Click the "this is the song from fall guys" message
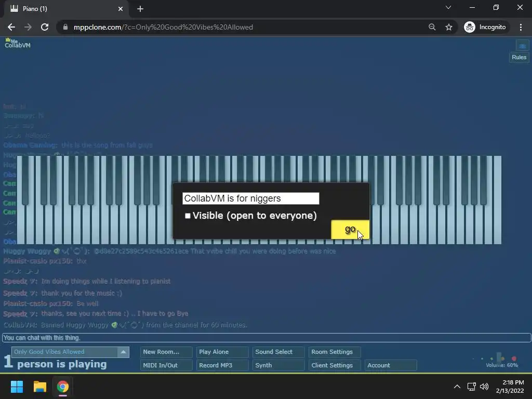 (107, 145)
